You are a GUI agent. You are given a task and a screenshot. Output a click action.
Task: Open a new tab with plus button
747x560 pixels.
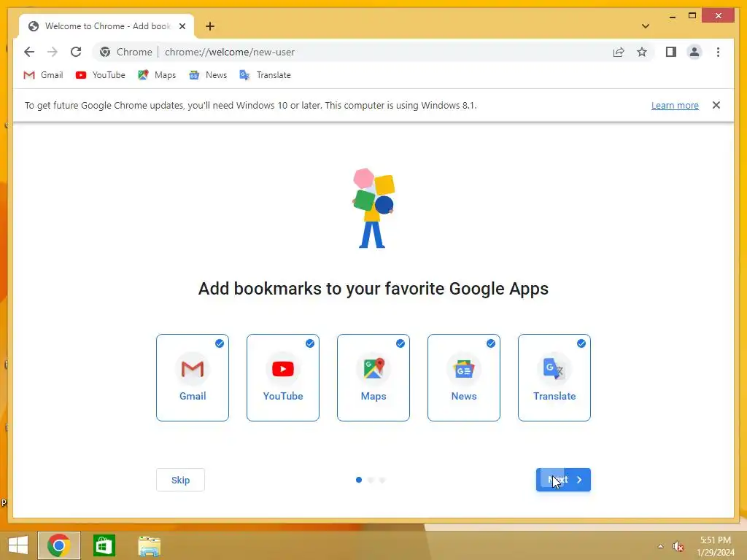pos(210,26)
